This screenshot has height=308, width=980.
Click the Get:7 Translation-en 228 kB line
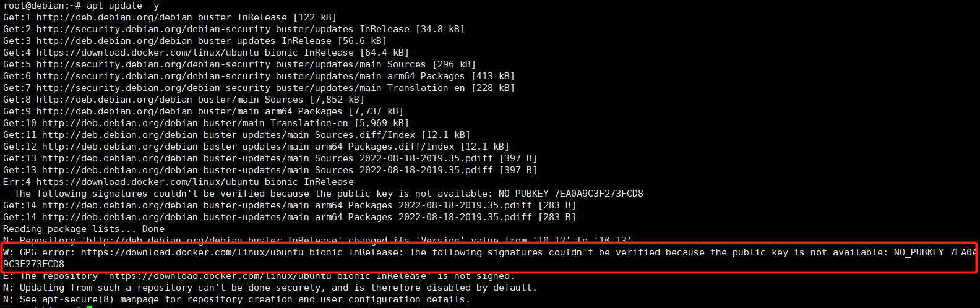(x=259, y=88)
